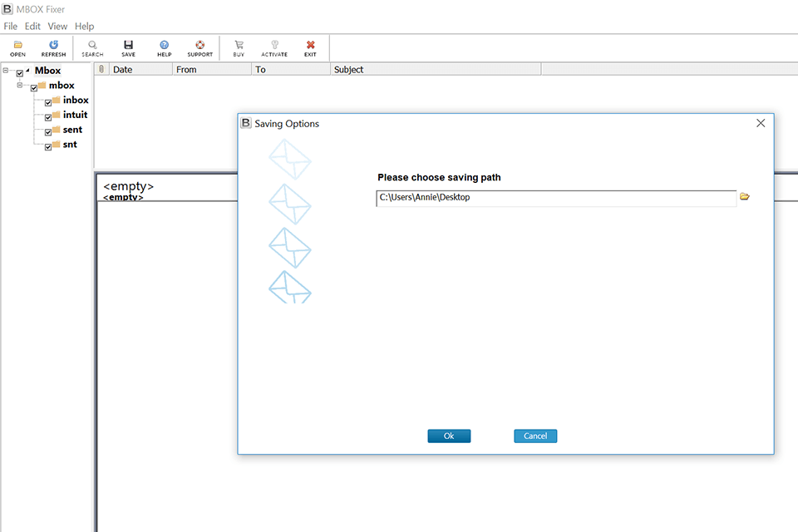The height and width of the screenshot is (532, 798).
Task: Open the File menu
Action: click(10, 26)
